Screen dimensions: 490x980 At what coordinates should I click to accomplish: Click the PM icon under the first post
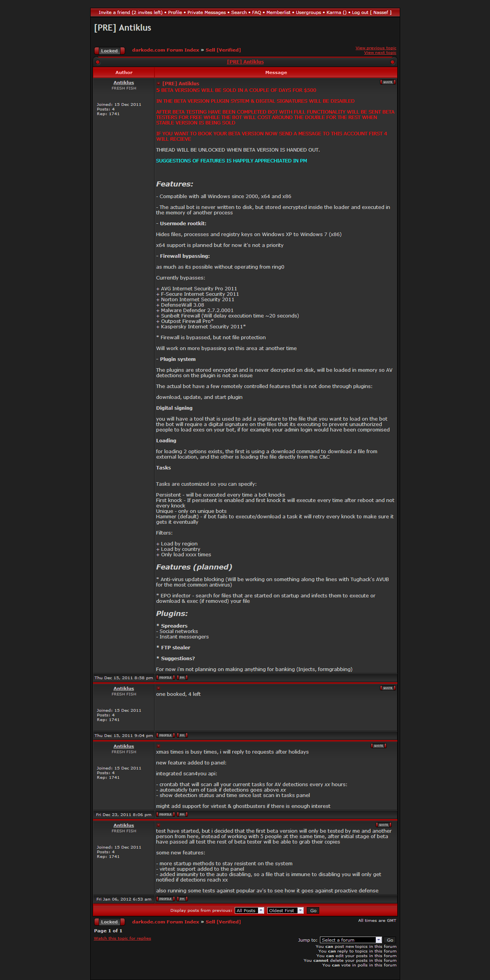pos(182,678)
